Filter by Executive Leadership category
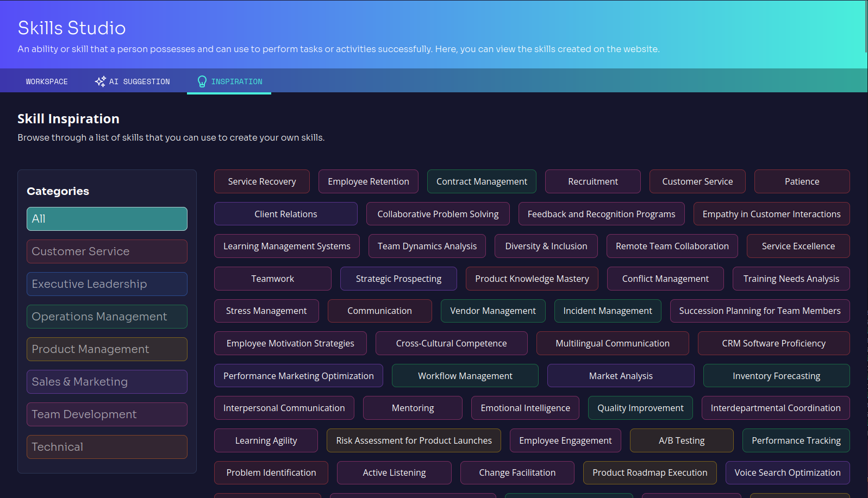This screenshot has height=498, width=868. point(107,284)
